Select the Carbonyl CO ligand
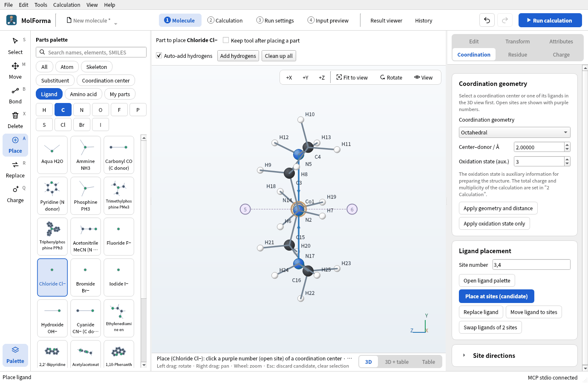The image size is (588, 383). (119, 155)
